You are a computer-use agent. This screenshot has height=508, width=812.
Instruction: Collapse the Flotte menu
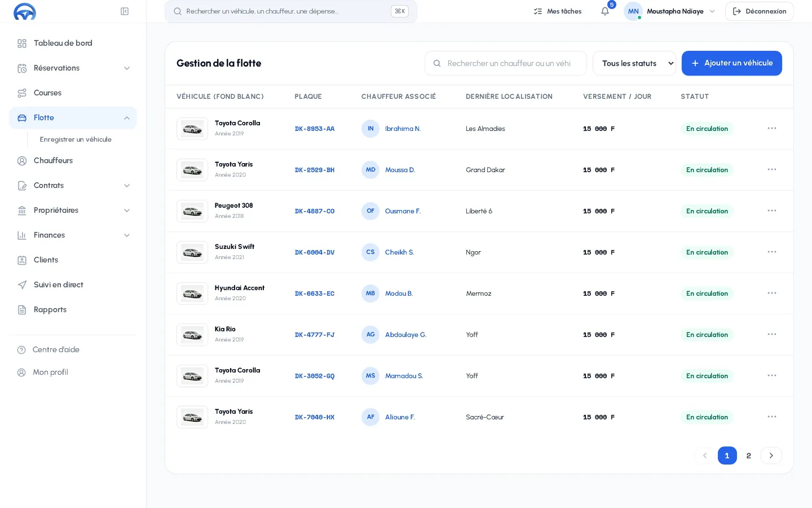(x=73, y=118)
